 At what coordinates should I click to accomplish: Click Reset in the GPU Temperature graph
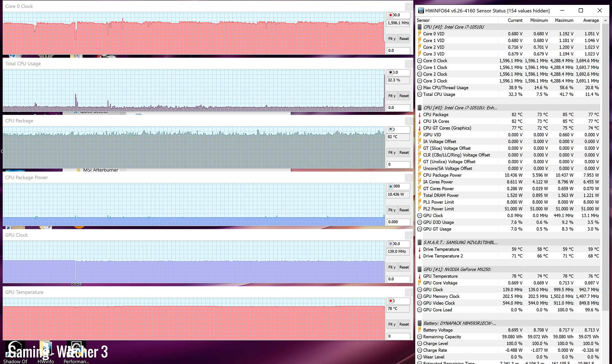[x=404, y=324]
